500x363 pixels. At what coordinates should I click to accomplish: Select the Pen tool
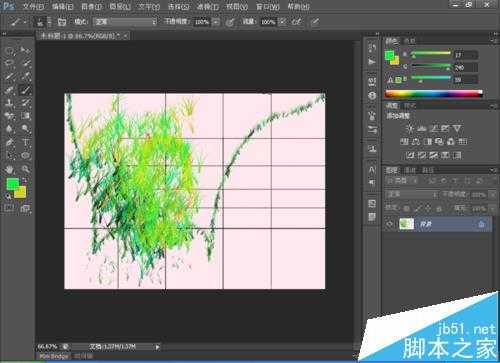9,142
